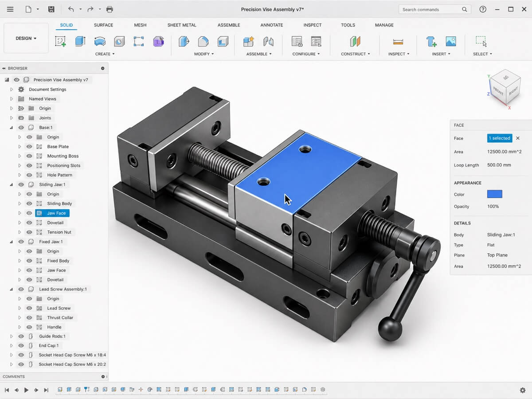Select the Create Sketch tool
Screen dimensions: 532x399
click(x=60, y=42)
